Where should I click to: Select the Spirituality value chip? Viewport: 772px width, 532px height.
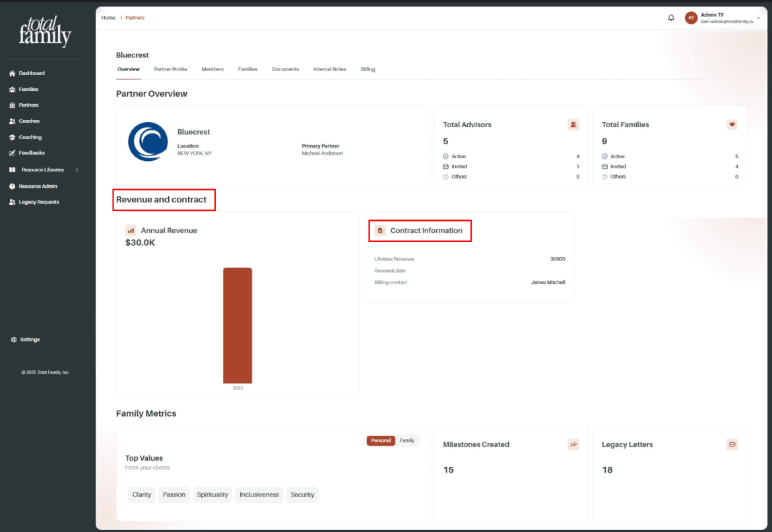click(x=212, y=494)
